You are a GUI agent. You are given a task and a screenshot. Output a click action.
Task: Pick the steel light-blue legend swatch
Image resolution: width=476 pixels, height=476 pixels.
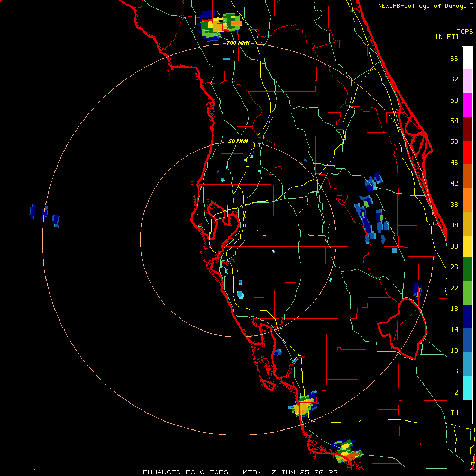click(x=467, y=364)
